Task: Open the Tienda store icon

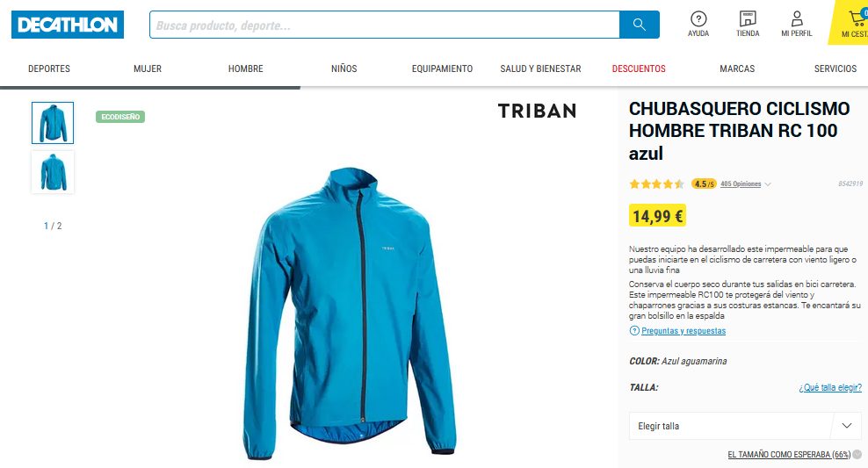Action: (x=748, y=25)
